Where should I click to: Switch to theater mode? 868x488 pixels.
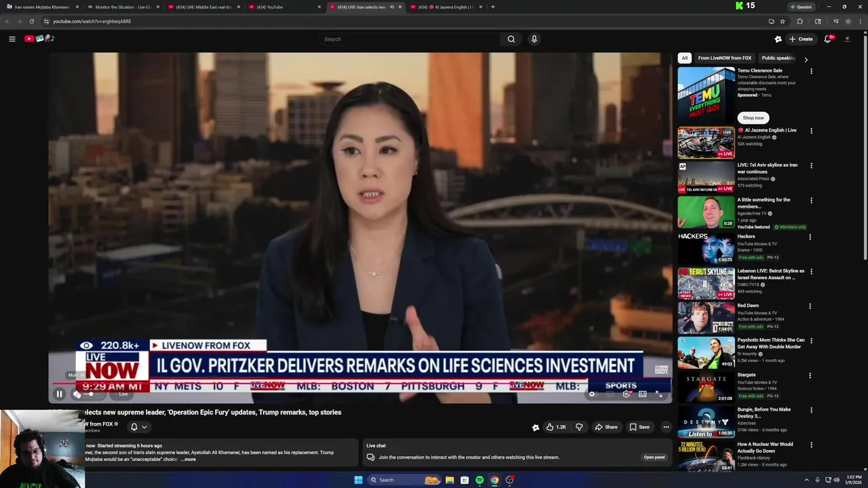click(x=642, y=394)
